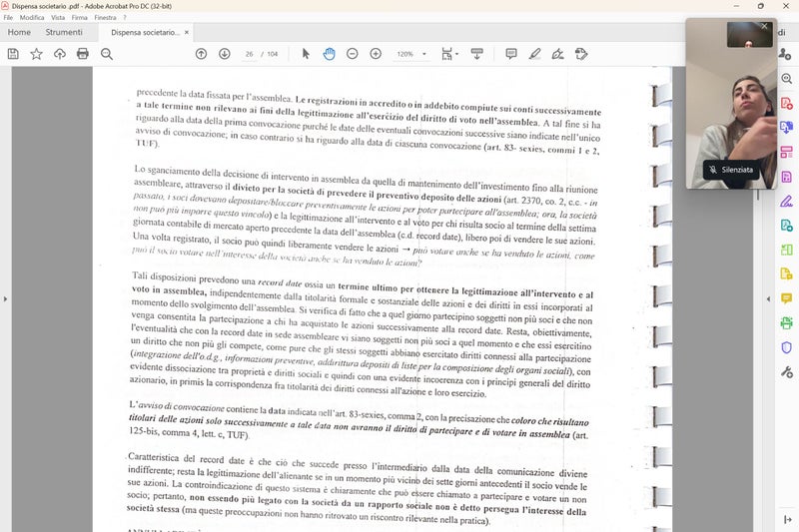799x532 pixels.
Task: Activate the arrow selection tool
Action: click(x=306, y=54)
